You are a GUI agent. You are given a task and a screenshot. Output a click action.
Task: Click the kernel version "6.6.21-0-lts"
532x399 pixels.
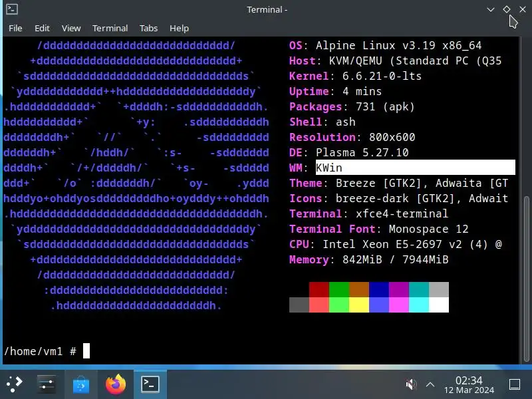[x=382, y=76]
